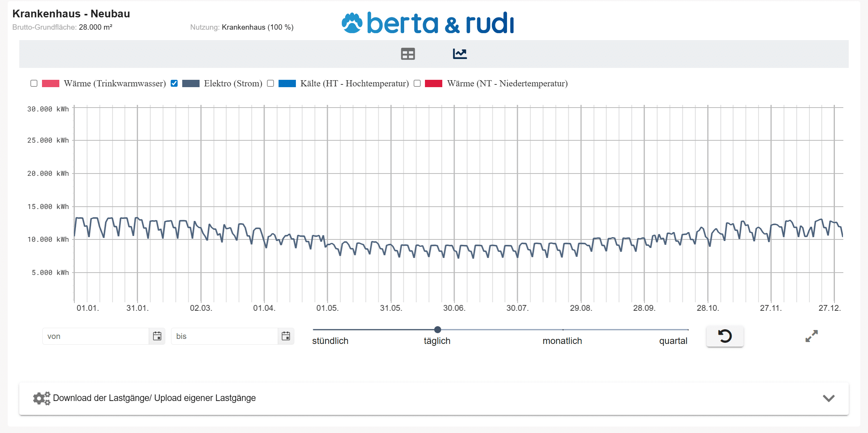Click the Elektro (Strom) legend label
This screenshot has height=433, width=868.
(233, 83)
